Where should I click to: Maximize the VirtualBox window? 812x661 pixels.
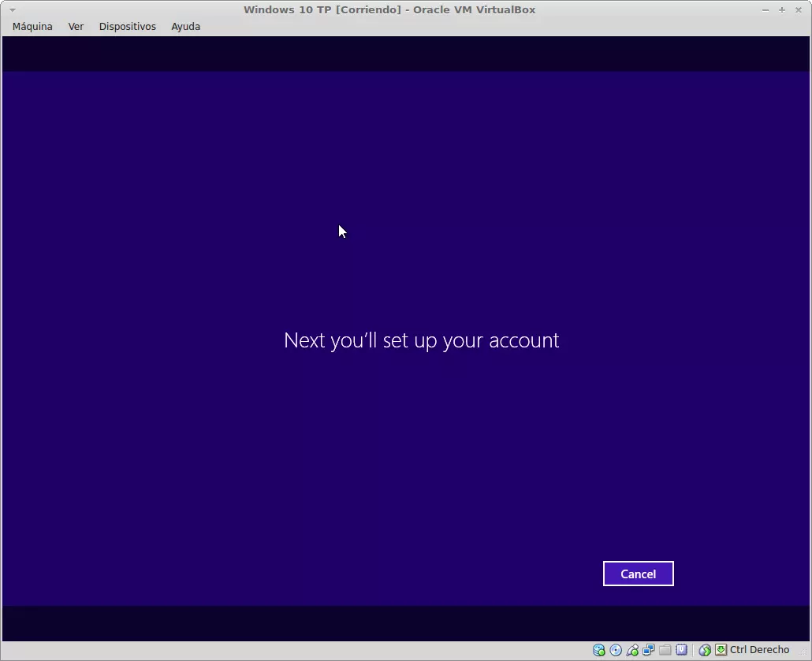pos(782,9)
